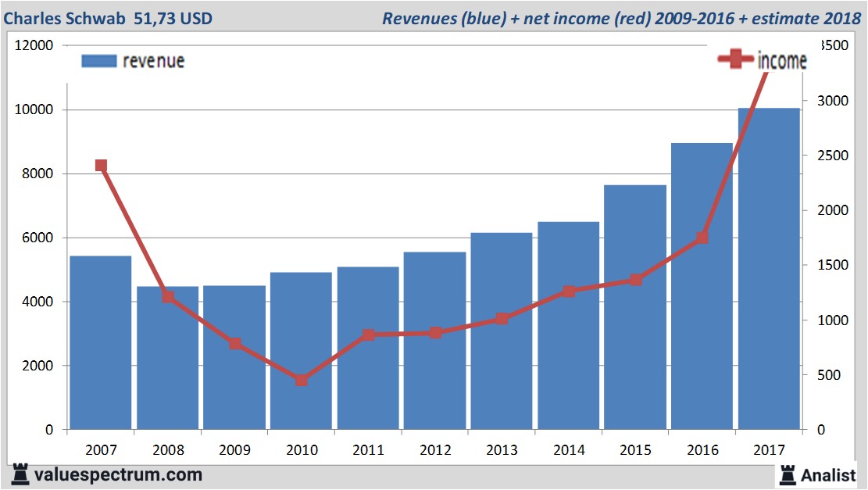Click the 'Analist' label
Image resolution: width=868 pixels, height=490 pixels.
(828, 475)
